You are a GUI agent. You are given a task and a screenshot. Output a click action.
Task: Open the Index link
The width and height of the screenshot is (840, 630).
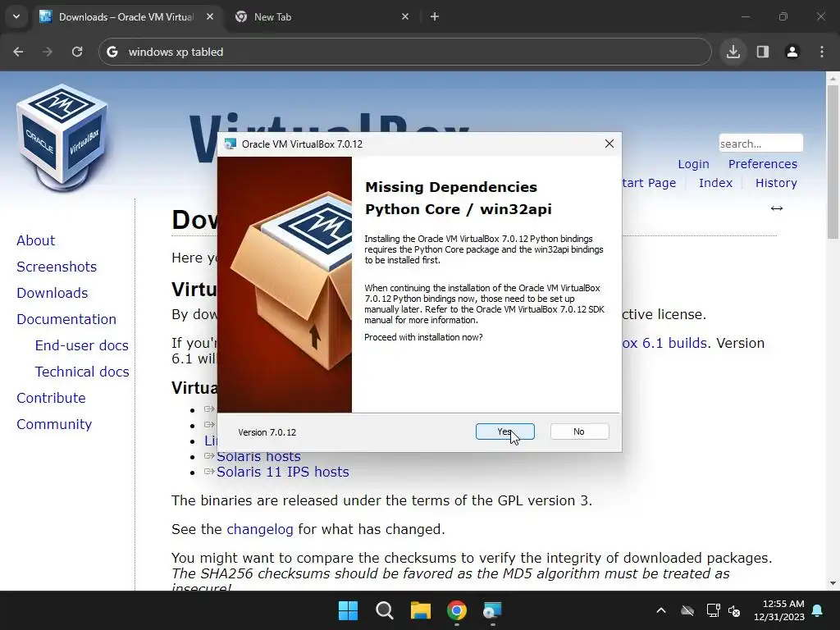pos(715,183)
